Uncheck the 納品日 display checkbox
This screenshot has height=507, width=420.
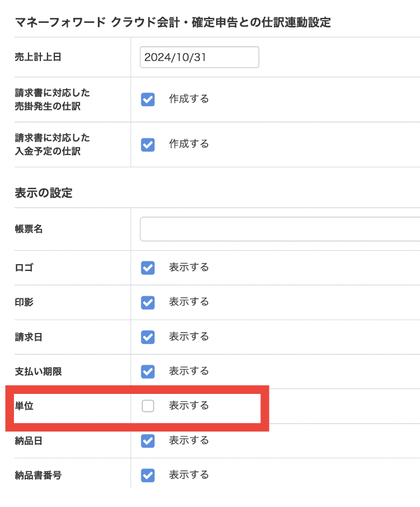point(148,441)
